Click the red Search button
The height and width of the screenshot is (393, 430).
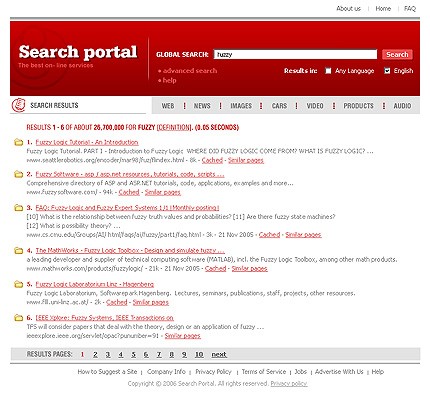pyautogui.click(x=397, y=54)
